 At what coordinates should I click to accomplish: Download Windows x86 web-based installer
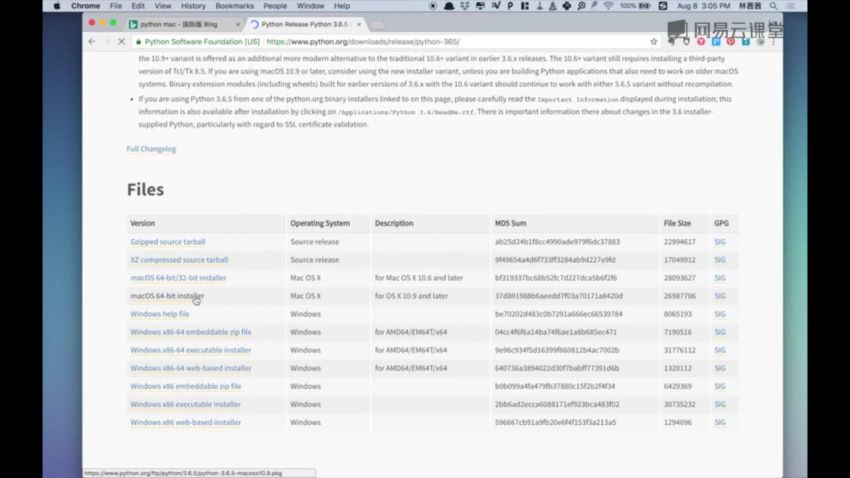coord(185,422)
